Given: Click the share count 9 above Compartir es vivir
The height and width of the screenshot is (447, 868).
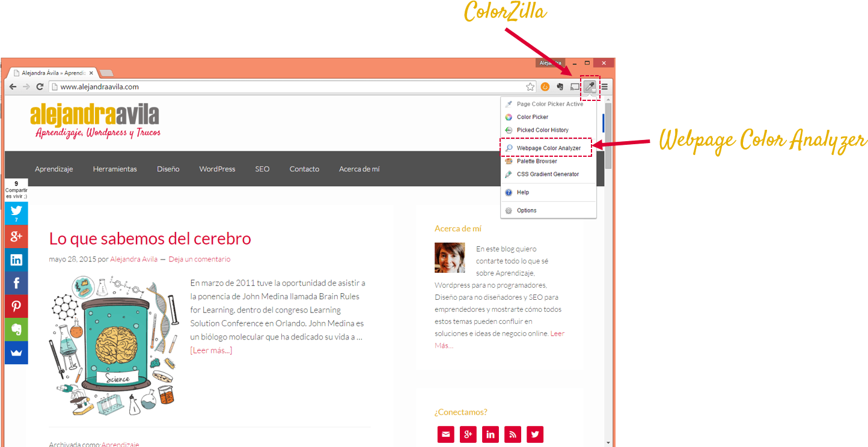Looking at the screenshot, I should [x=16, y=184].
